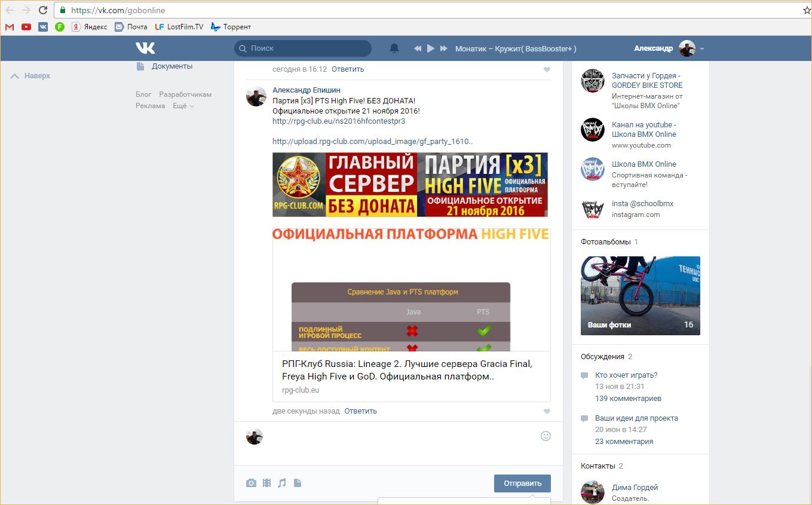Image resolution: width=812 pixels, height=505 pixels.
Task: Open Канал на youtube Школа BMX Online link
Action: click(x=644, y=130)
